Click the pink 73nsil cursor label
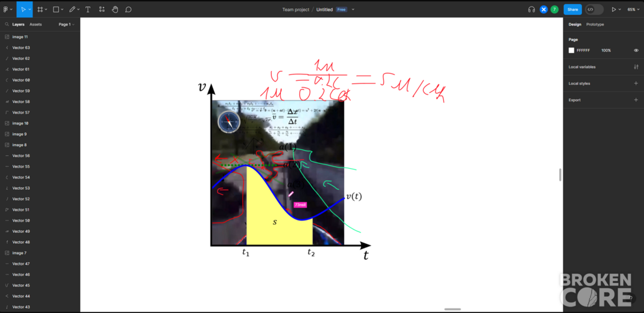The image size is (644, 313). point(300,205)
